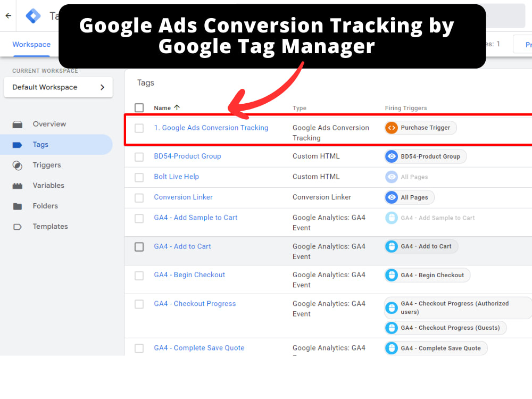Open GA4 - Checkout Progress (Guests) trigger
Viewport: 532px width, 399px height.
[445, 328]
